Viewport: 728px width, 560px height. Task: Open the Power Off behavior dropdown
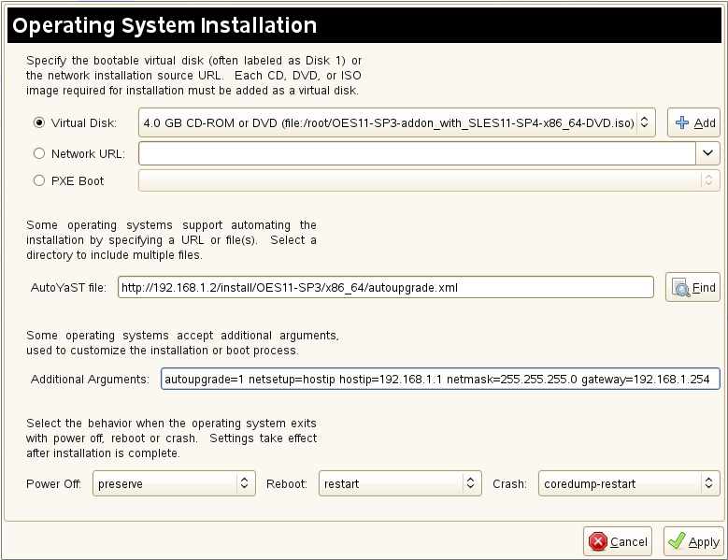[174, 483]
